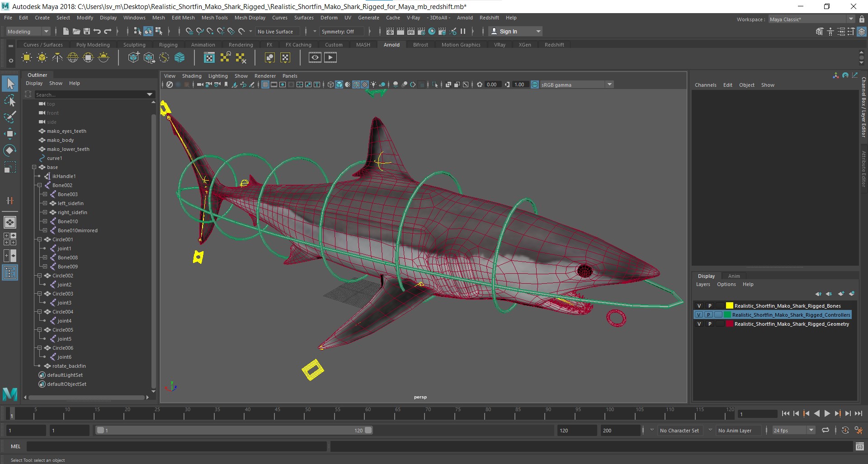Viewport: 868px width, 464px height.
Task: Click the New Scene icon
Action: (x=66, y=31)
